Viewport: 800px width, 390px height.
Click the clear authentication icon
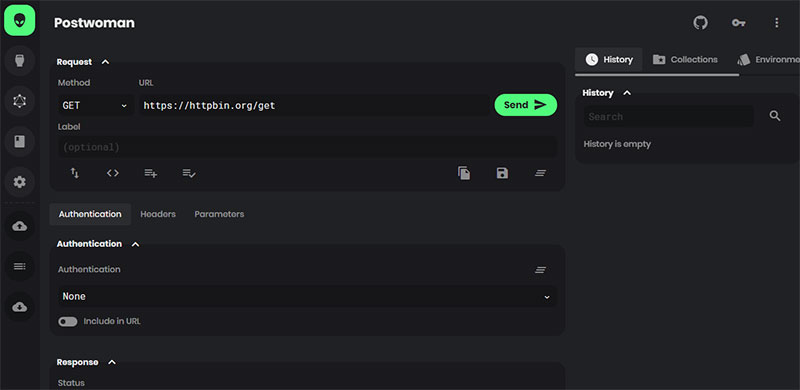tap(540, 270)
